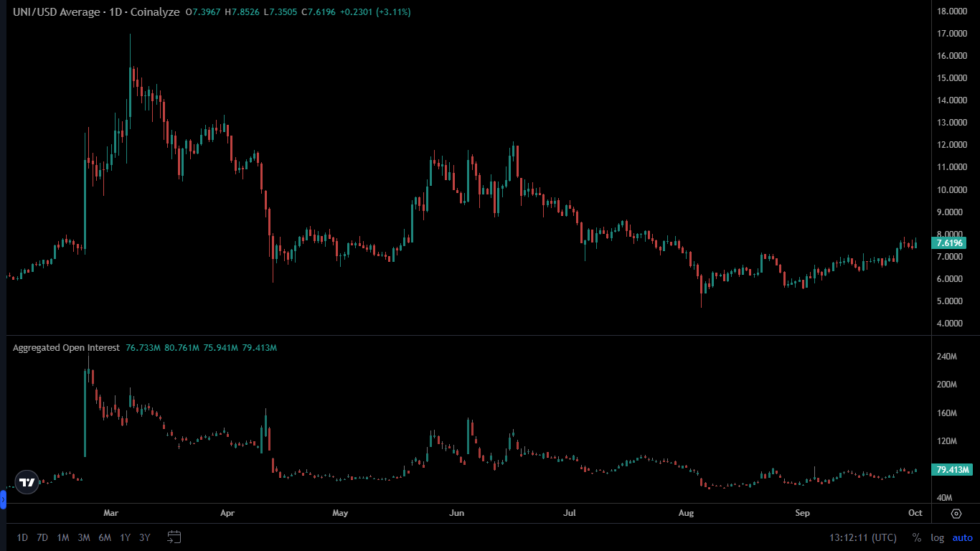Click the open interest value label 79.413M
The height and width of the screenshot is (551, 980).
coord(953,470)
